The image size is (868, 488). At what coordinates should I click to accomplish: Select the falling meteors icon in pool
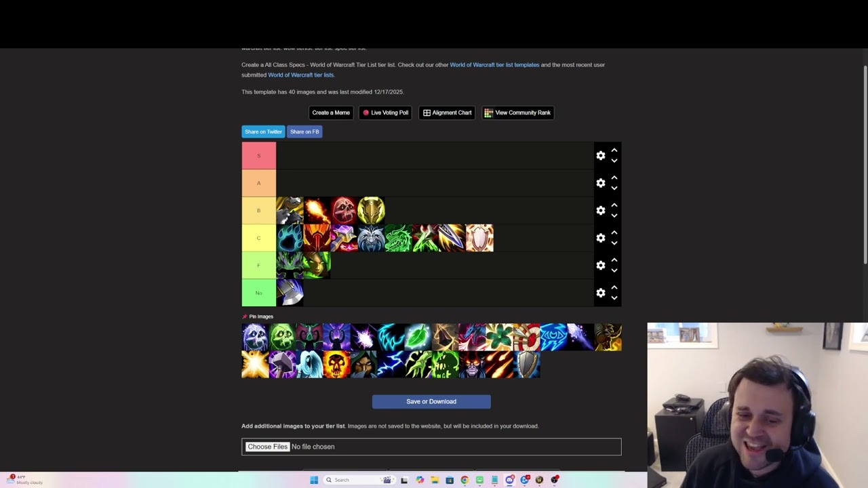(x=499, y=364)
